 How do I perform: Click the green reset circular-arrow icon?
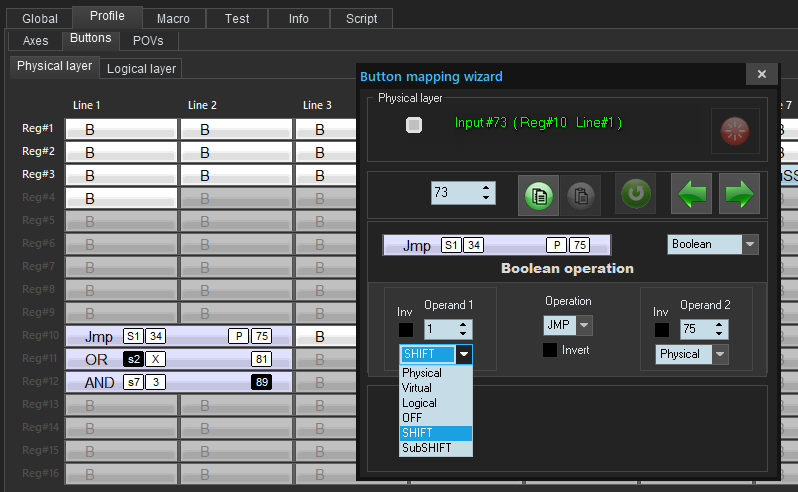tap(636, 193)
